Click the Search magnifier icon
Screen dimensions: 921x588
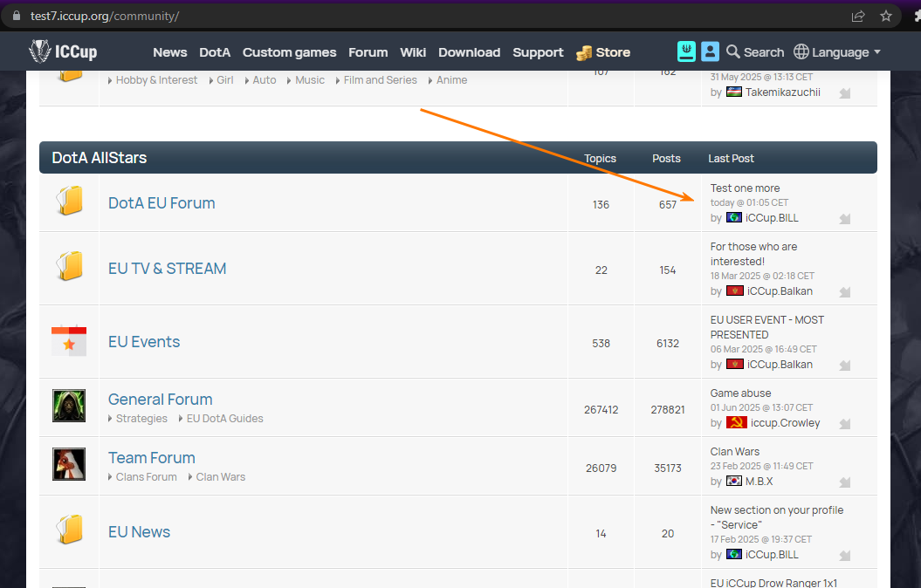732,51
